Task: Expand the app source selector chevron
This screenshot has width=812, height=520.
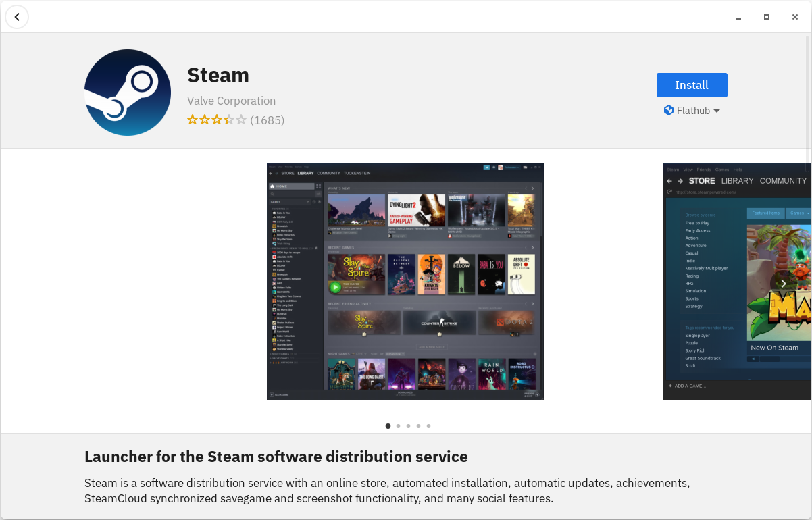Action: [716, 110]
